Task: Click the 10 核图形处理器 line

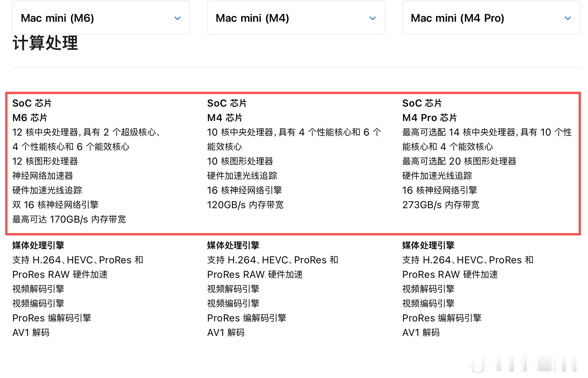Action: click(240, 161)
